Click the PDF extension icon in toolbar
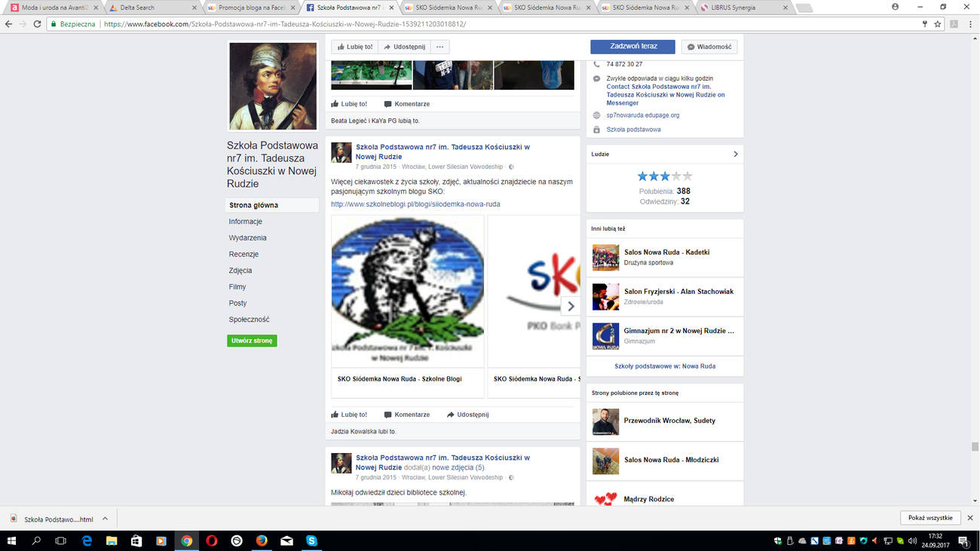The width and height of the screenshot is (980, 551). [x=954, y=24]
